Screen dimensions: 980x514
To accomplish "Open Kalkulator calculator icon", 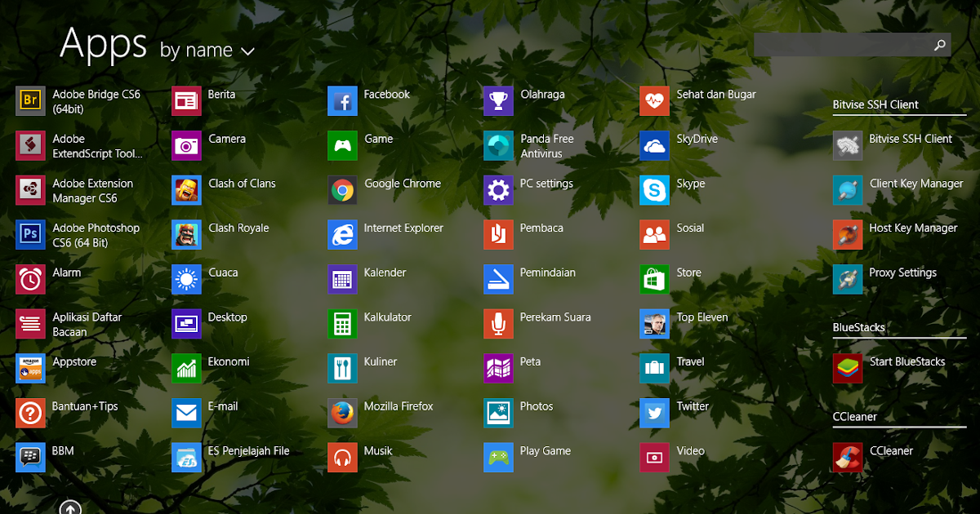I will [x=342, y=324].
